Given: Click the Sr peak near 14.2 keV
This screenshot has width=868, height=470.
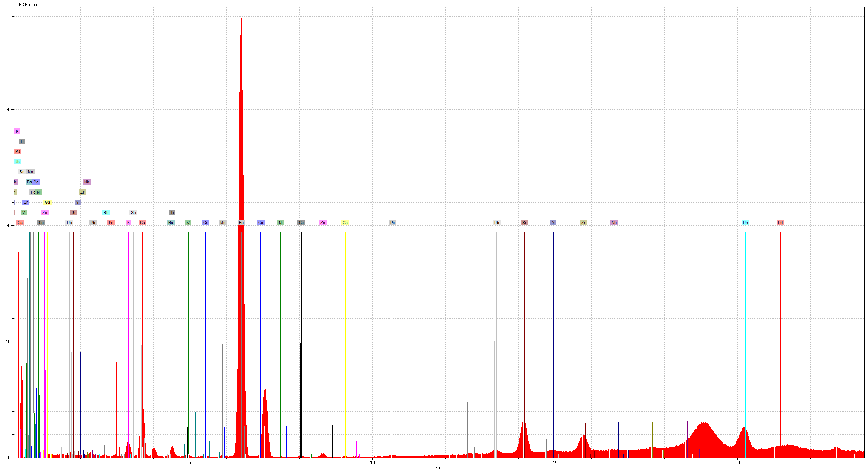Looking at the screenshot, I should tap(524, 439).
